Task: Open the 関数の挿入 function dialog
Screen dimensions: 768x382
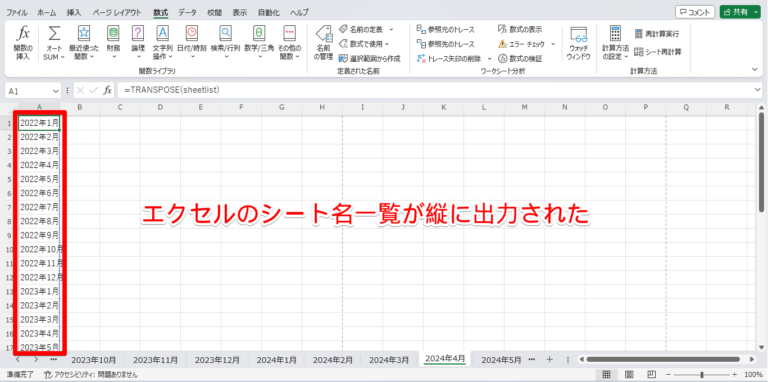Action: coord(23,43)
